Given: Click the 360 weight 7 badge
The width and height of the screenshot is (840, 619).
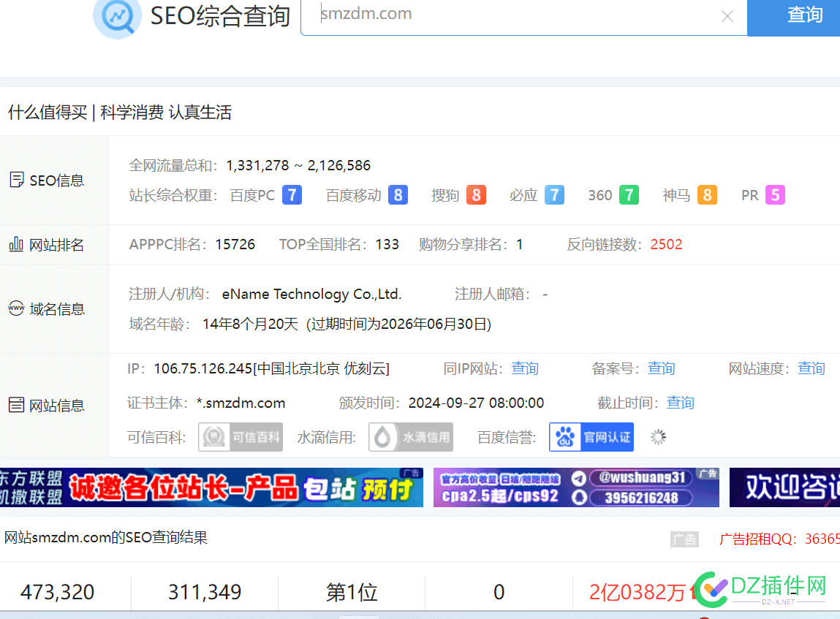Looking at the screenshot, I should click(x=629, y=195).
